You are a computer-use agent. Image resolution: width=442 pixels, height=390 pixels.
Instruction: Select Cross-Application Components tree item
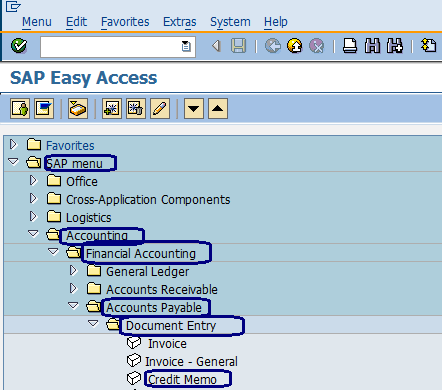pos(148,200)
